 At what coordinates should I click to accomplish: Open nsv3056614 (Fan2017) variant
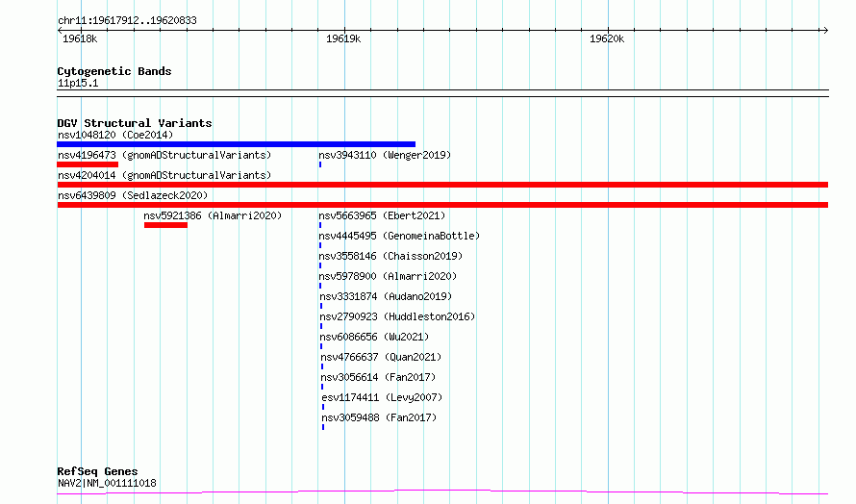[x=378, y=377]
